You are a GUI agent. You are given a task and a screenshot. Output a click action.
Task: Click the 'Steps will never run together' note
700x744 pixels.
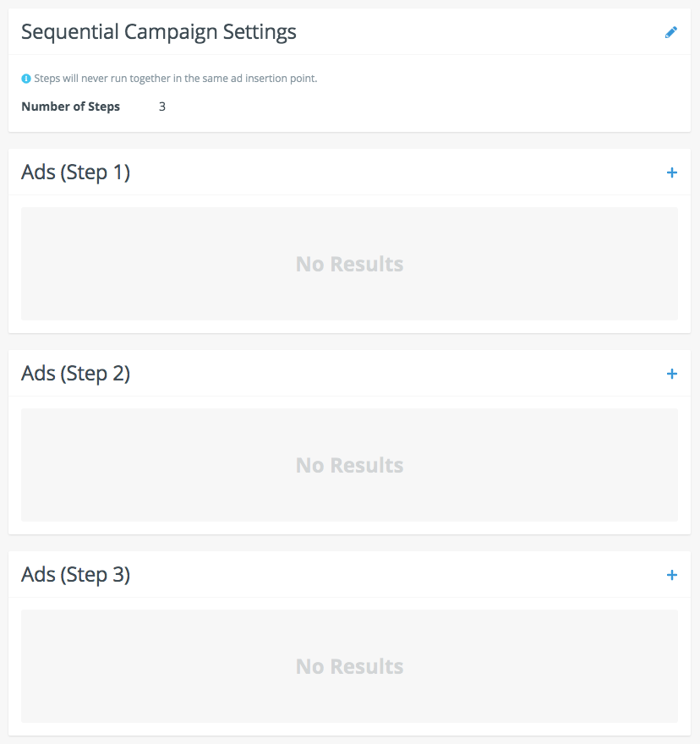[x=175, y=79]
